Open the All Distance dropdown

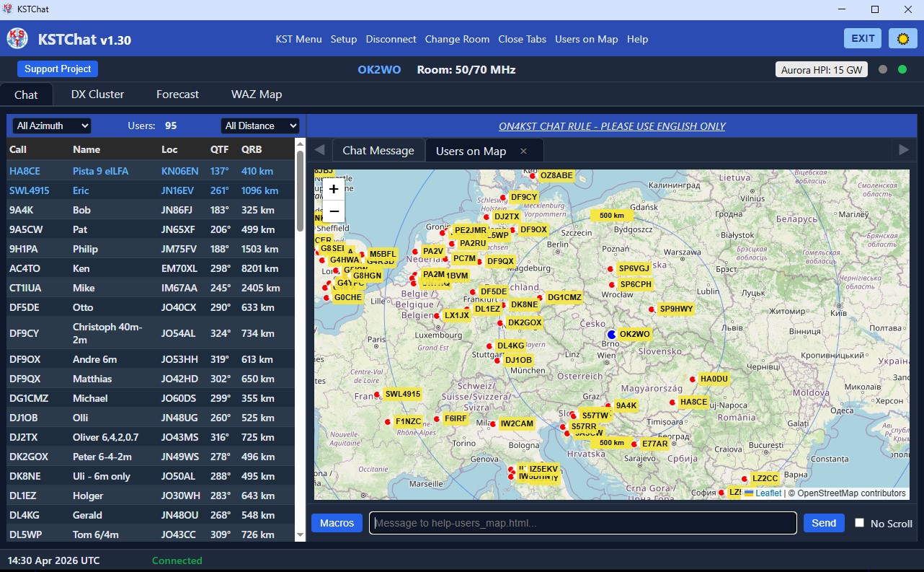(260, 126)
